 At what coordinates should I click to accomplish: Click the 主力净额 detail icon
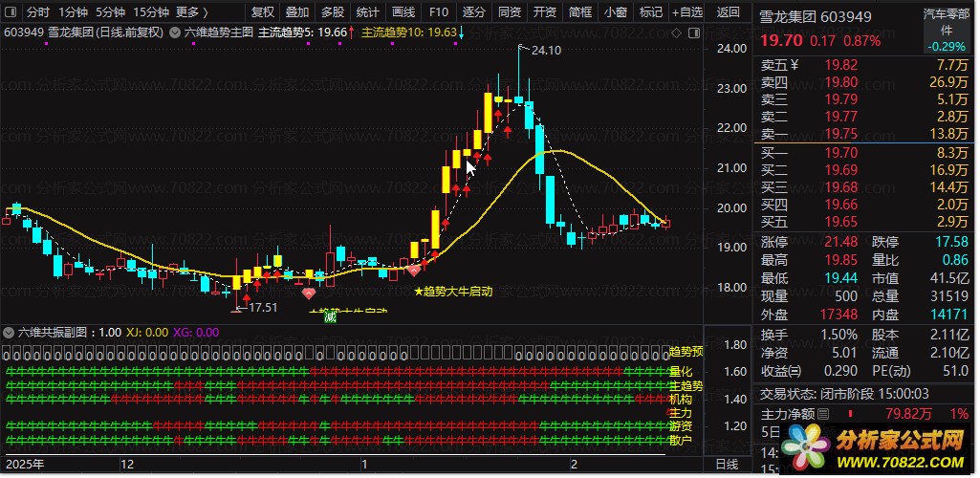tap(823, 414)
